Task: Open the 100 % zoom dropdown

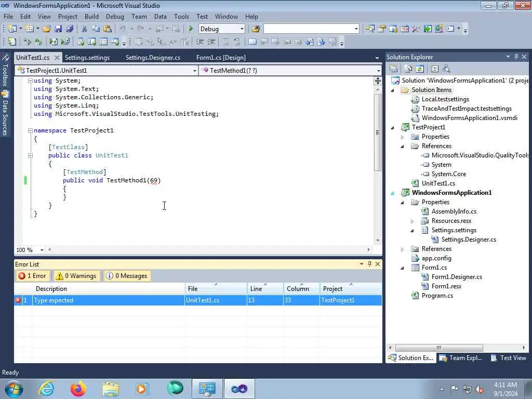Action: 42,250
